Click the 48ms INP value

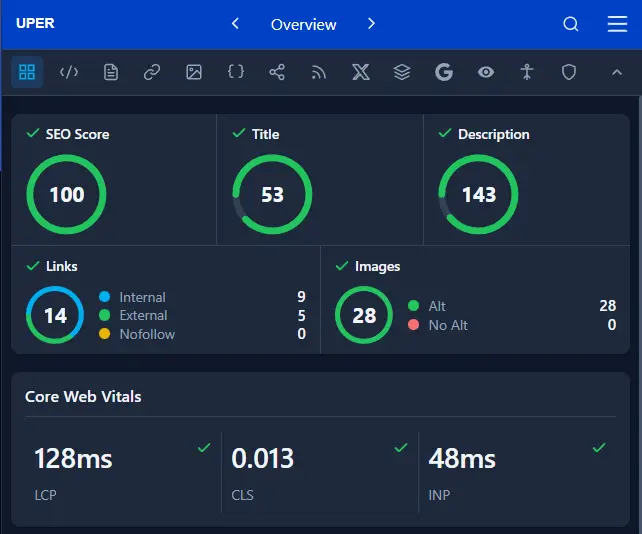pyautogui.click(x=462, y=458)
